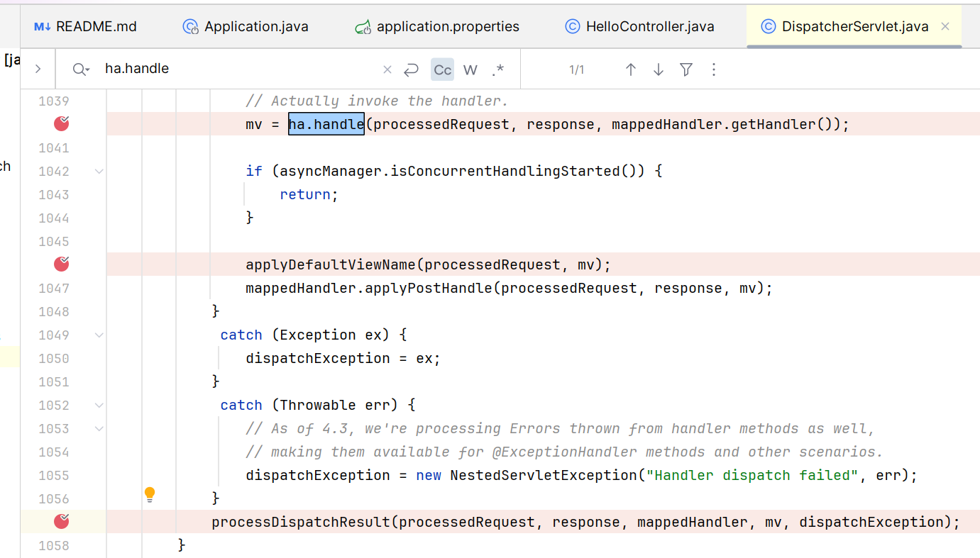Expand the replace field chevron
This screenshot has width=980, height=558.
(x=38, y=69)
